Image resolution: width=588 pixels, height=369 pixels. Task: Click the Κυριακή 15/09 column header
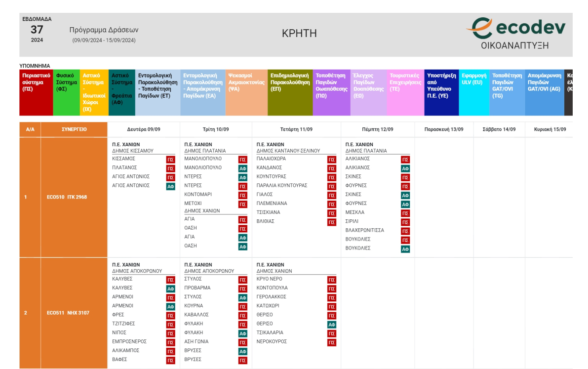[549, 129]
